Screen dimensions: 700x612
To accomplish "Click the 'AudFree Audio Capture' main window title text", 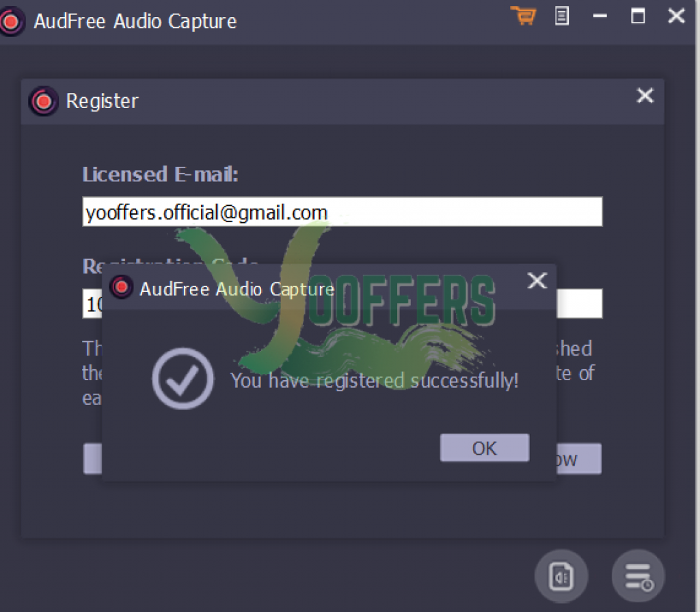I will tap(135, 21).
